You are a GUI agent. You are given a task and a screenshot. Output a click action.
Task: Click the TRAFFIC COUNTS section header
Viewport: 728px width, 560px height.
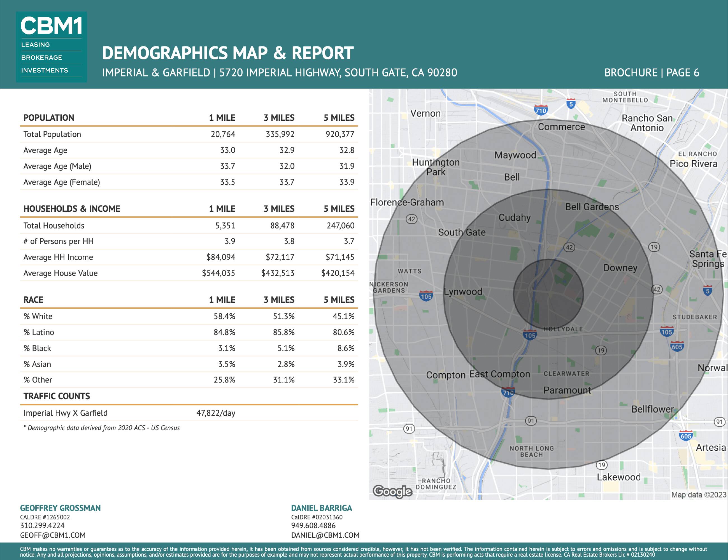57,396
